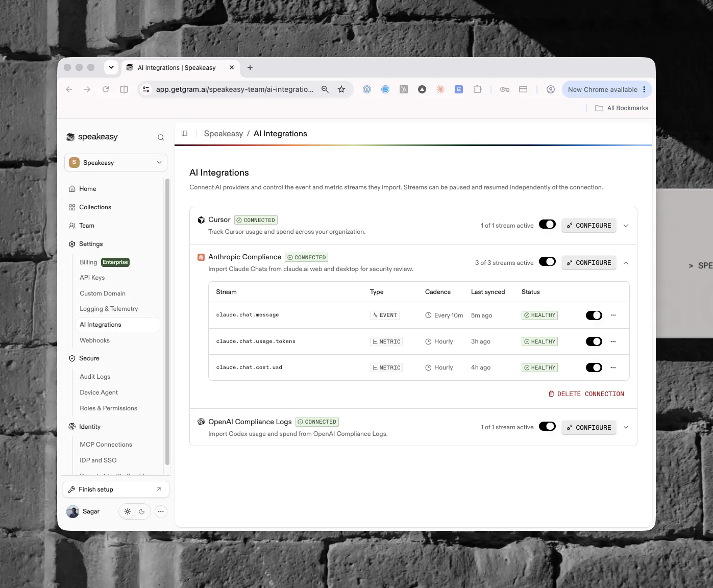Image resolution: width=713 pixels, height=588 pixels.
Task: Open Chrome's three-dot update menu
Action: 644,89
